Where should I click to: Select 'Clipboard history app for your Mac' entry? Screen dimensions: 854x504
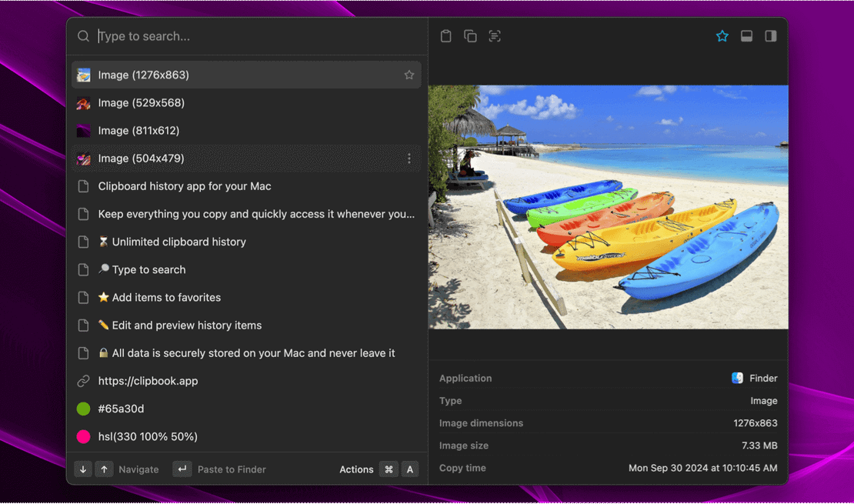point(246,186)
